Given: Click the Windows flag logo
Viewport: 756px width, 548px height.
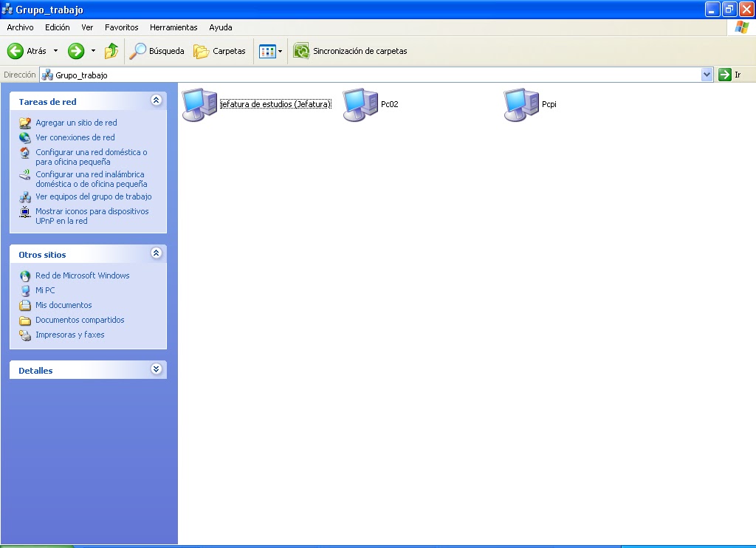Looking at the screenshot, I should 741,27.
